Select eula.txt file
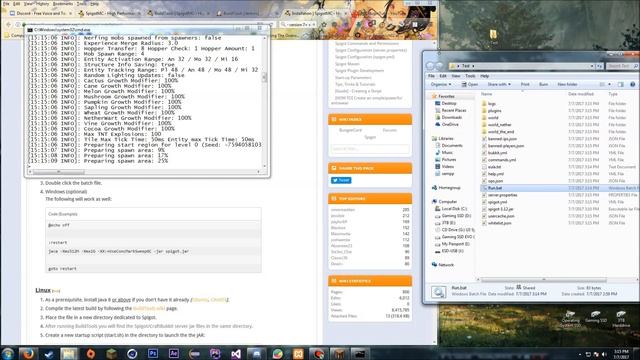Screen dimensions: 640x360 494,167
